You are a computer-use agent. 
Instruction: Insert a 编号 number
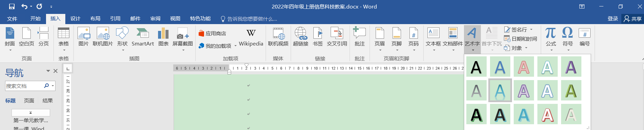(584, 37)
